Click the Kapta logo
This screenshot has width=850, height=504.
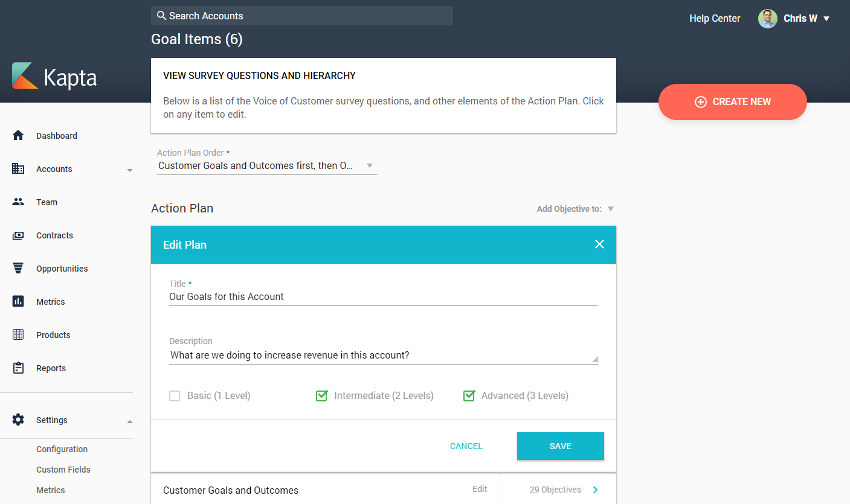pyautogui.click(x=54, y=77)
